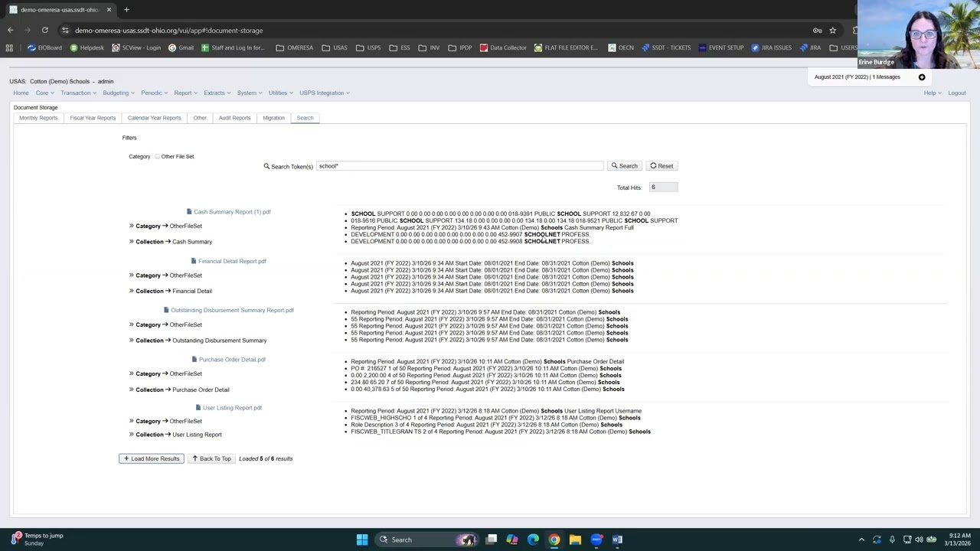The width and height of the screenshot is (980, 551).
Task: Switch to Audit Reports tab
Action: tap(234, 118)
